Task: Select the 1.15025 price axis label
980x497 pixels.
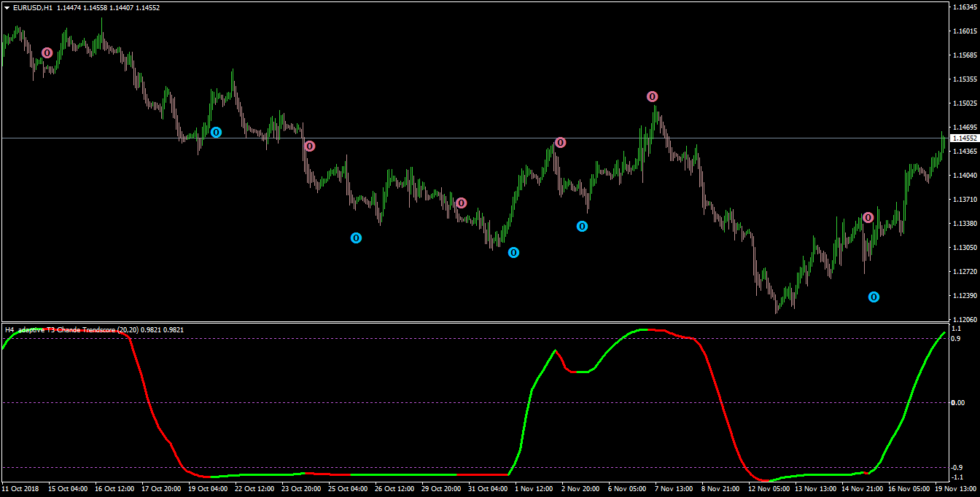Action: tap(964, 103)
